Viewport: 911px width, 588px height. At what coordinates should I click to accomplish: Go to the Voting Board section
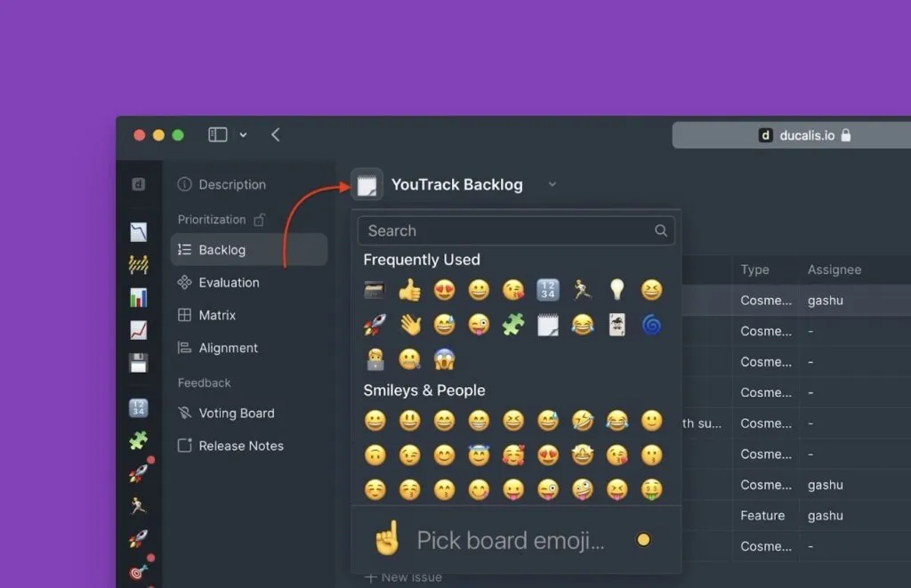tap(236, 413)
